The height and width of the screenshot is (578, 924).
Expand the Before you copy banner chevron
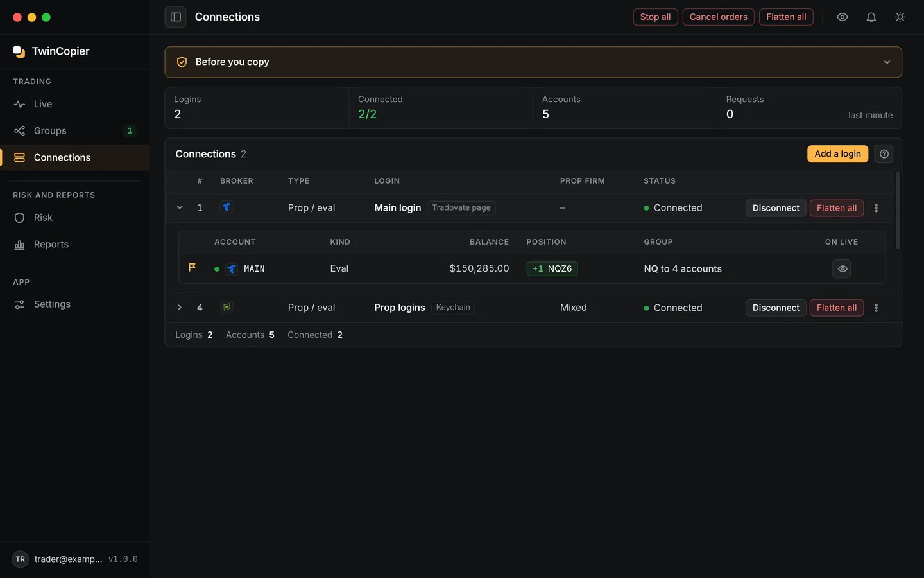tap(887, 62)
